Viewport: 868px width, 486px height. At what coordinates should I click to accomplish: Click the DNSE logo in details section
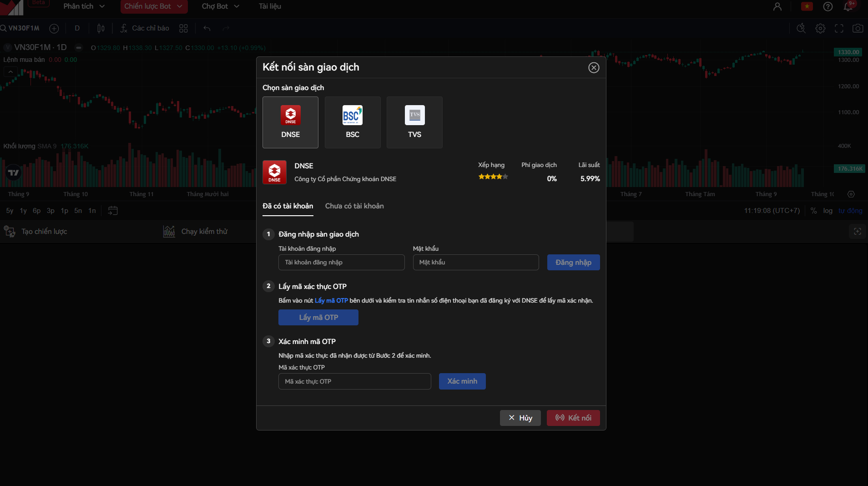tap(274, 172)
